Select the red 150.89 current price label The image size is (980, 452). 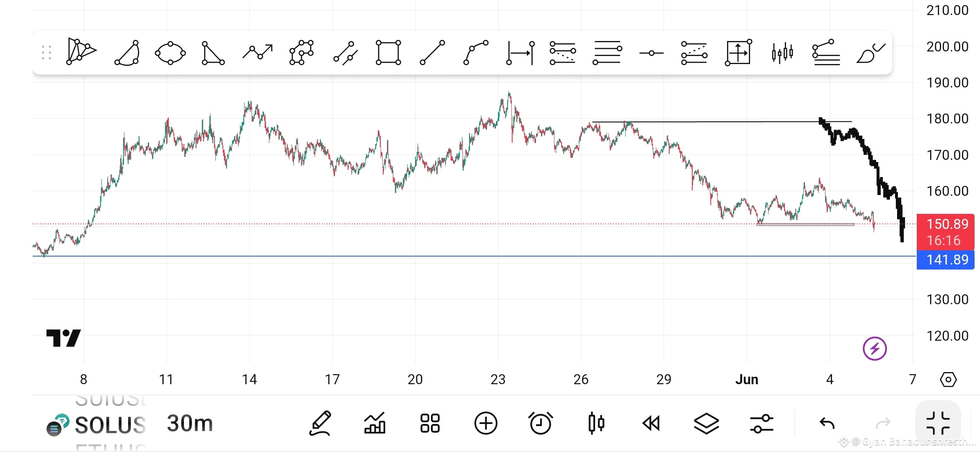tap(945, 232)
